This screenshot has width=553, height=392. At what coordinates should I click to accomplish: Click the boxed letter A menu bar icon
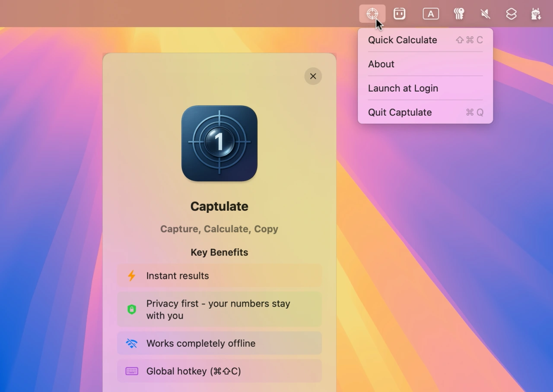click(431, 13)
